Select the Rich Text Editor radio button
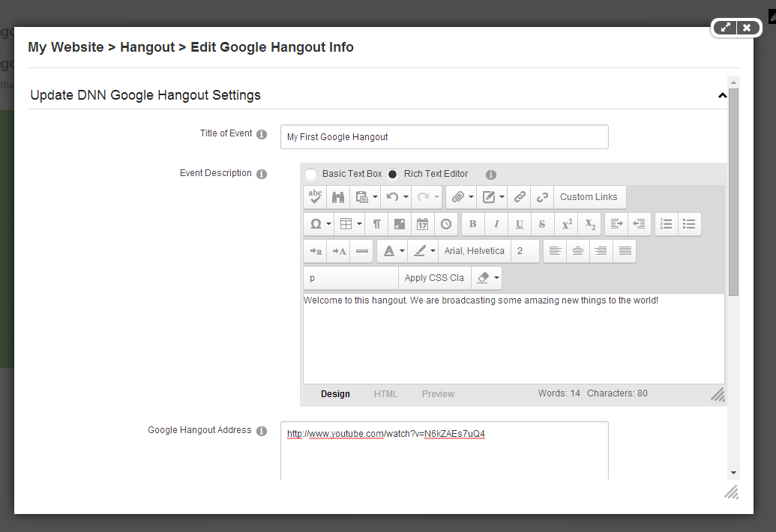Screen dimensions: 776x532 pyautogui.click(x=392, y=174)
